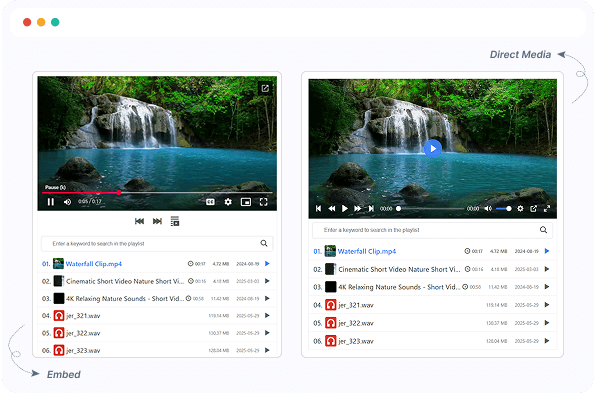Click the search magnifier in the Embed playlist

(x=264, y=243)
